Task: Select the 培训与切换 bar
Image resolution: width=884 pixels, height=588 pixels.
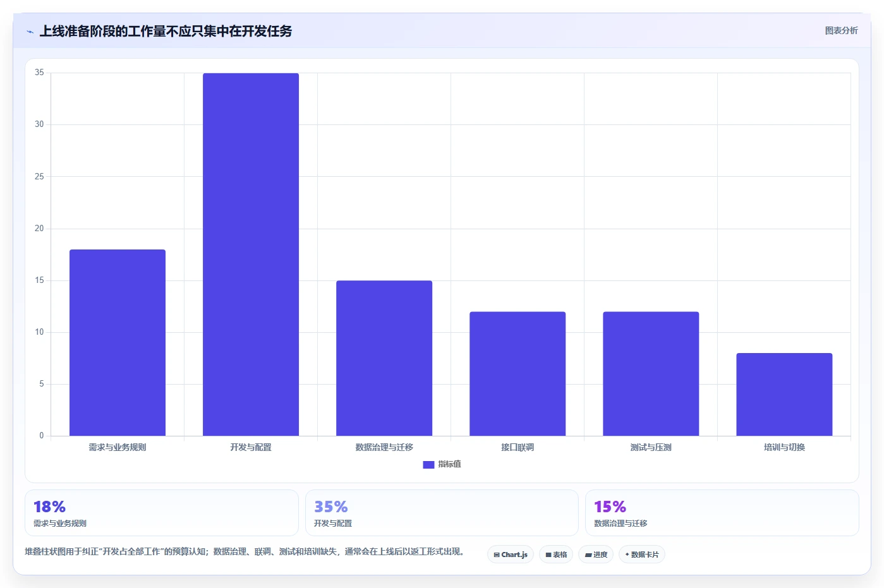Action: (x=784, y=394)
